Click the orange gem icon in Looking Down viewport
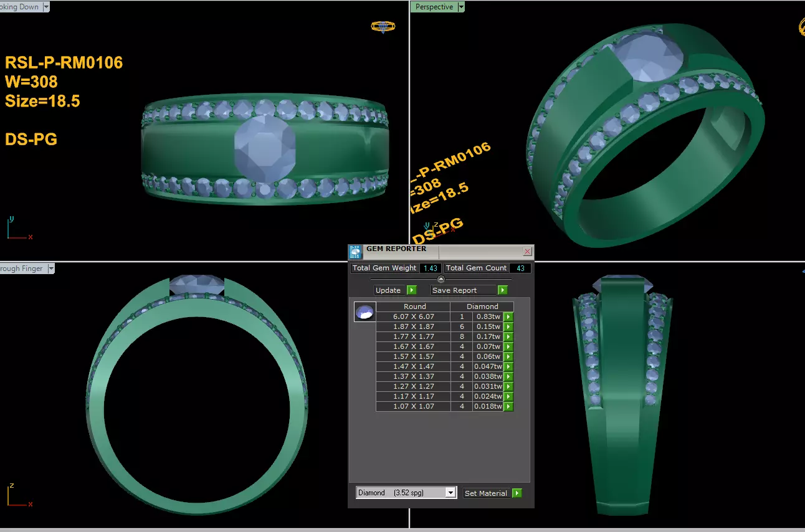The width and height of the screenshot is (805, 532). [383, 27]
